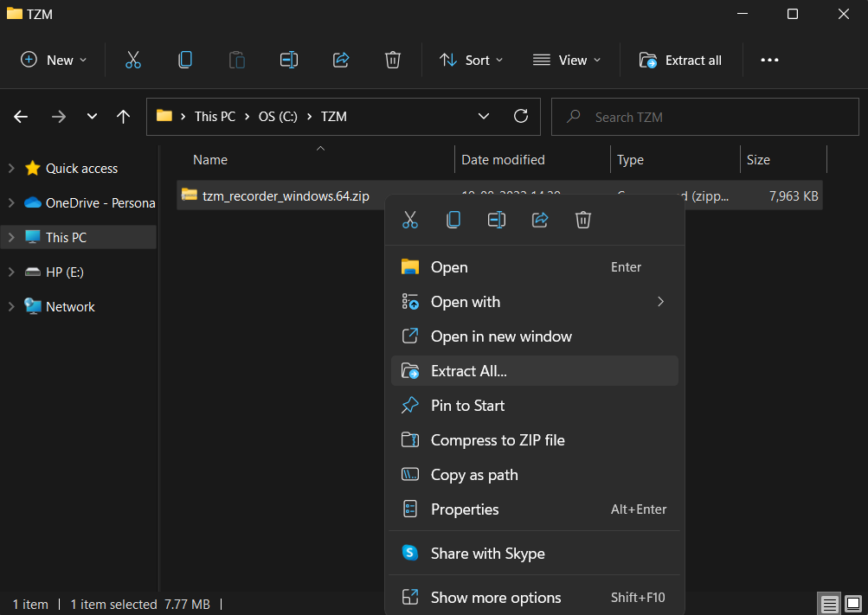The width and height of the screenshot is (868, 615).
Task: Go up one folder level
Action: (123, 117)
